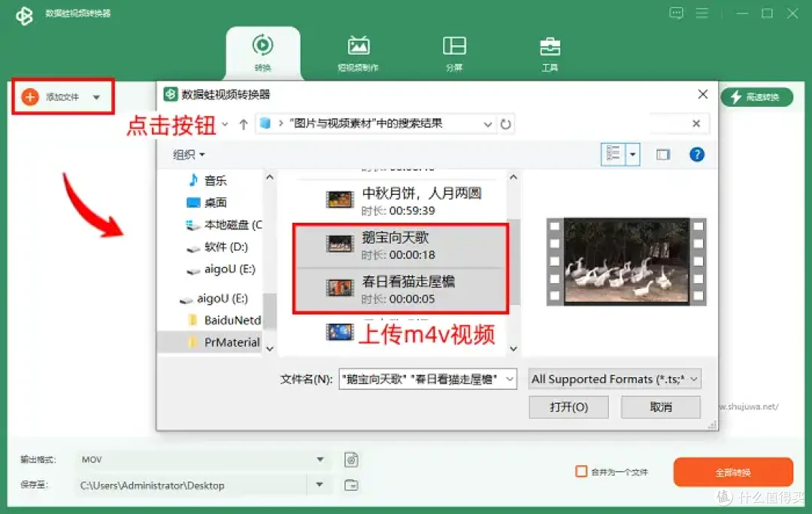Open the 分屏 split-screen tab
Image resolution: width=812 pixels, height=514 pixels.
454,53
